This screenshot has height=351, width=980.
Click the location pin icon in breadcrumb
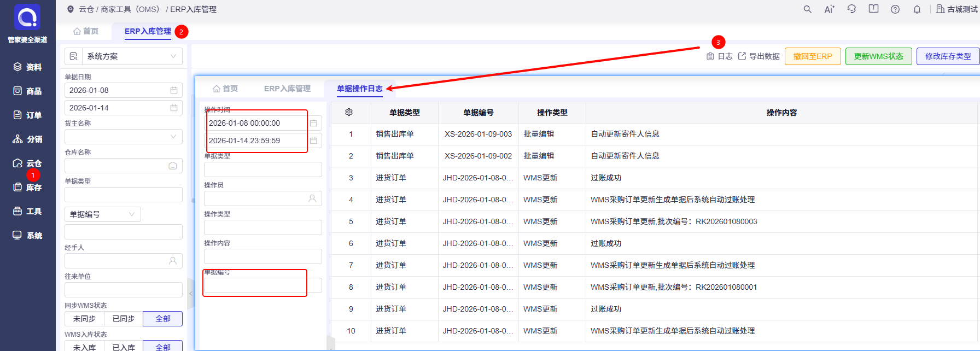click(71, 9)
